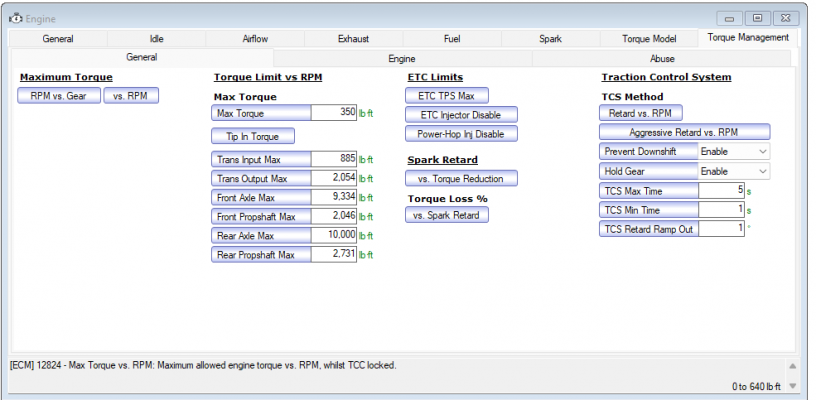Screen dimensions: 816x400
Task: Open the Torque Model tab
Action: 649,39
